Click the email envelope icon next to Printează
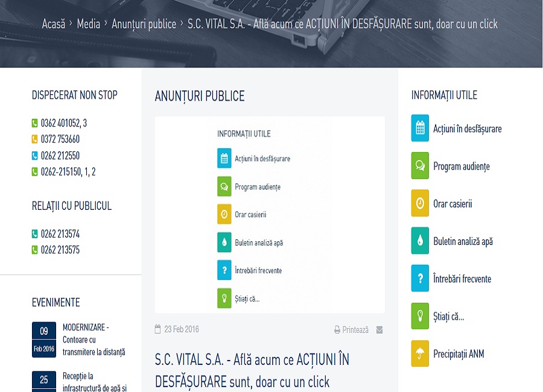Viewport: 543px width, 392px height. point(379,330)
